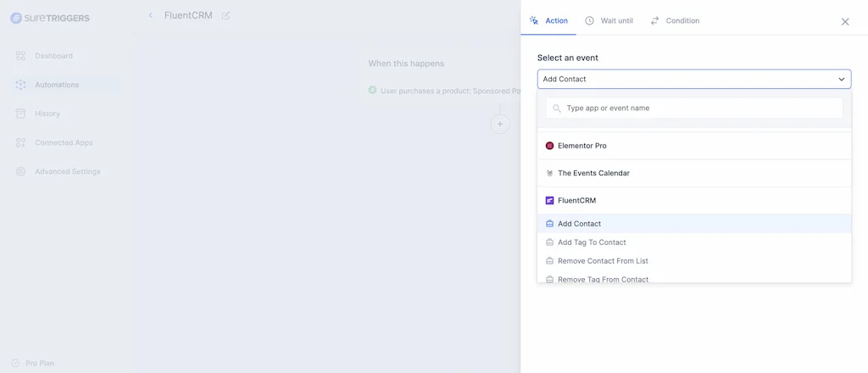Image resolution: width=868 pixels, height=373 pixels.
Task: Click the 'When this happens' heading
Action: [406, 64]
